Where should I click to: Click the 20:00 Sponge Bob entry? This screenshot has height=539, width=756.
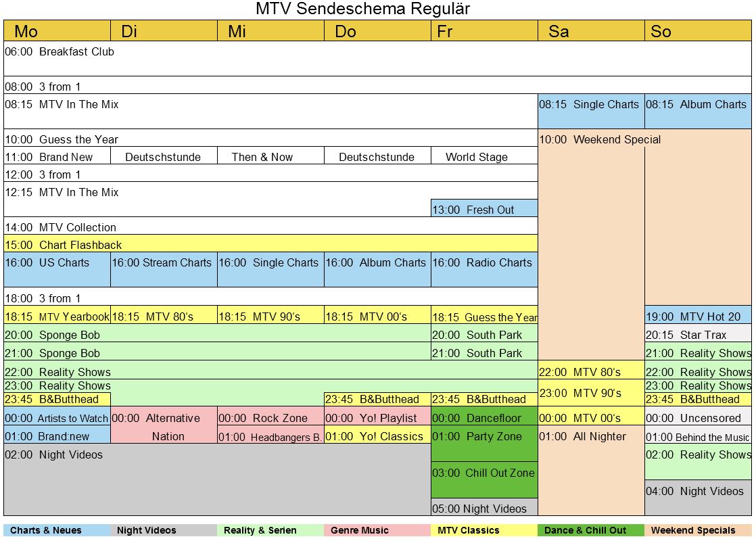pyautogui.click(x=217, y=333)
